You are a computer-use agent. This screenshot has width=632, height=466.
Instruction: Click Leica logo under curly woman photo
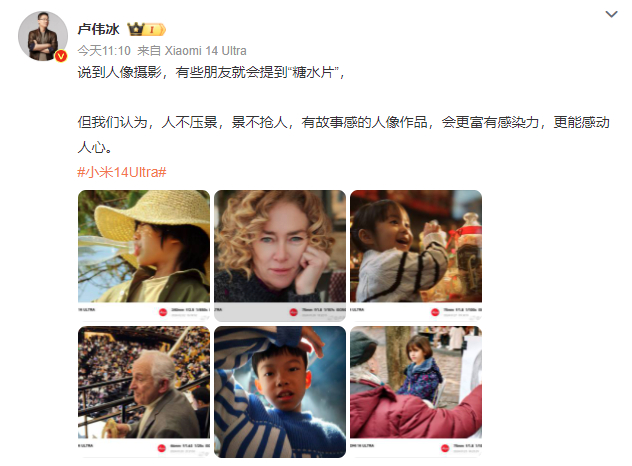[293, 312]
